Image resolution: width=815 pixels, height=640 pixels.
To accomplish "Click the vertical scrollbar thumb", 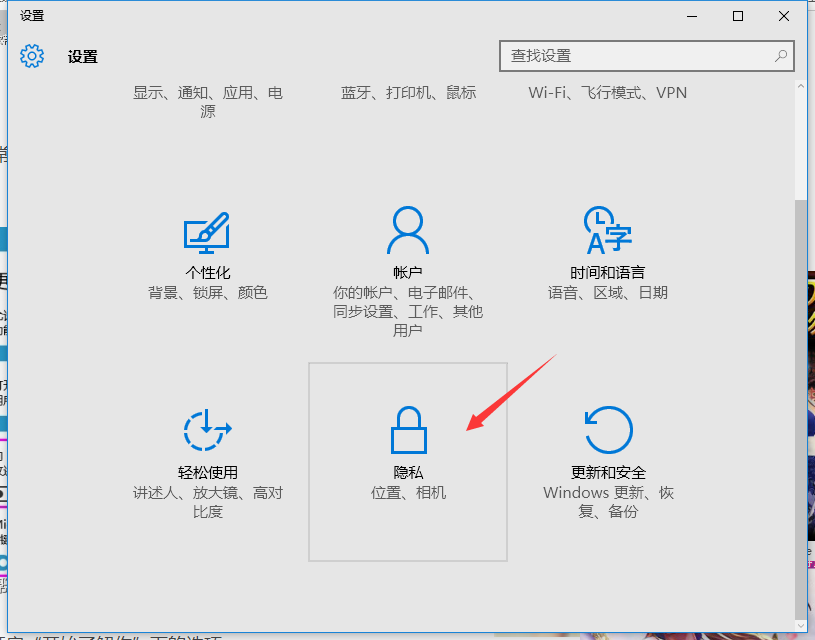I will 799,400.
